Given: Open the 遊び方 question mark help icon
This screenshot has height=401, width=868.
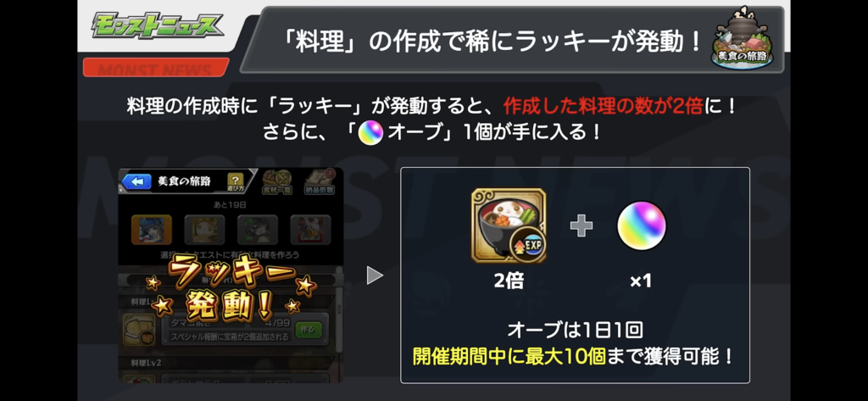Looking at the screenshot, I should pos(236,181).
